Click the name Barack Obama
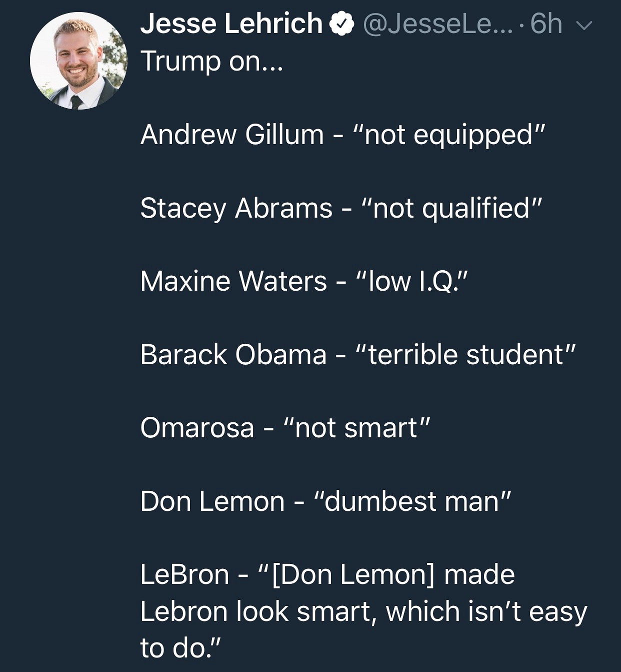Image resolution: width=621 pixels, height=672 pixels. [233, 355]
